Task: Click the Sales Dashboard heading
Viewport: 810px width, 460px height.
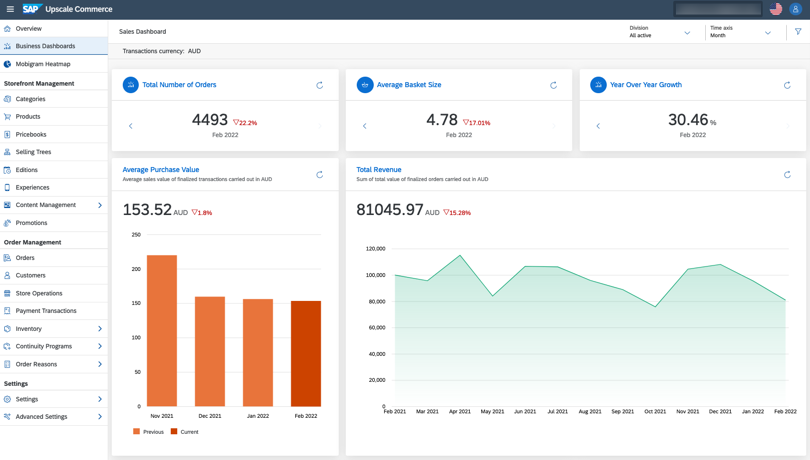Action: [x=143, y=32]
